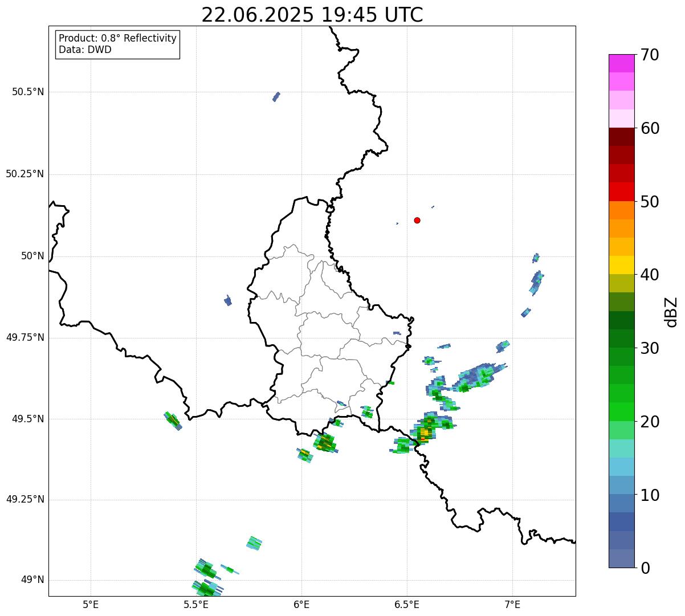The image size is (685, 616).
Task: Click the 49.5°N latitude label
Action: 28,419
